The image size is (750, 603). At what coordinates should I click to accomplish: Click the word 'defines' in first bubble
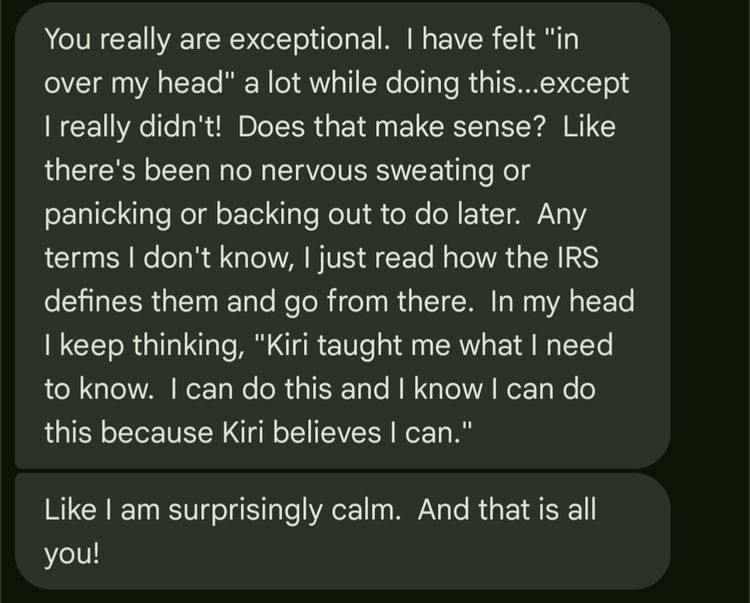pos(94,302)
